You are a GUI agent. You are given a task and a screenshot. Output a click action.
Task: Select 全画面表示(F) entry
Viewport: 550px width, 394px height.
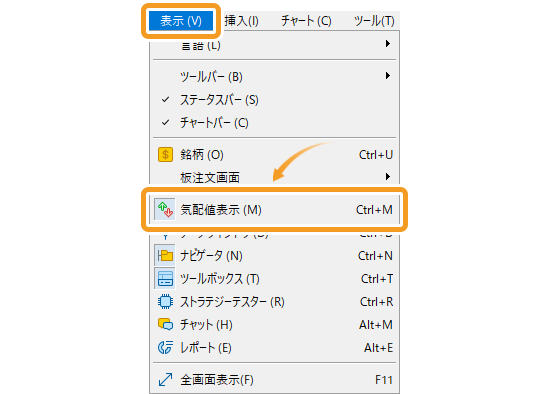274,380
